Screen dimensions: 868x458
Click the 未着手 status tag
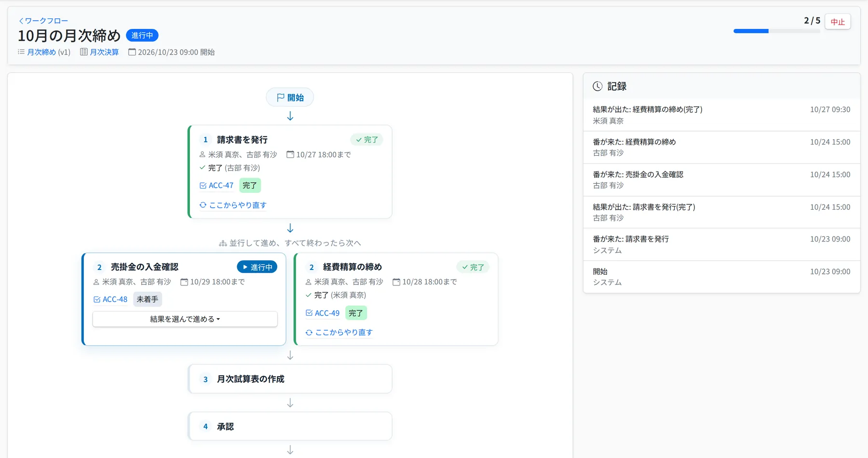click(148, 299)
